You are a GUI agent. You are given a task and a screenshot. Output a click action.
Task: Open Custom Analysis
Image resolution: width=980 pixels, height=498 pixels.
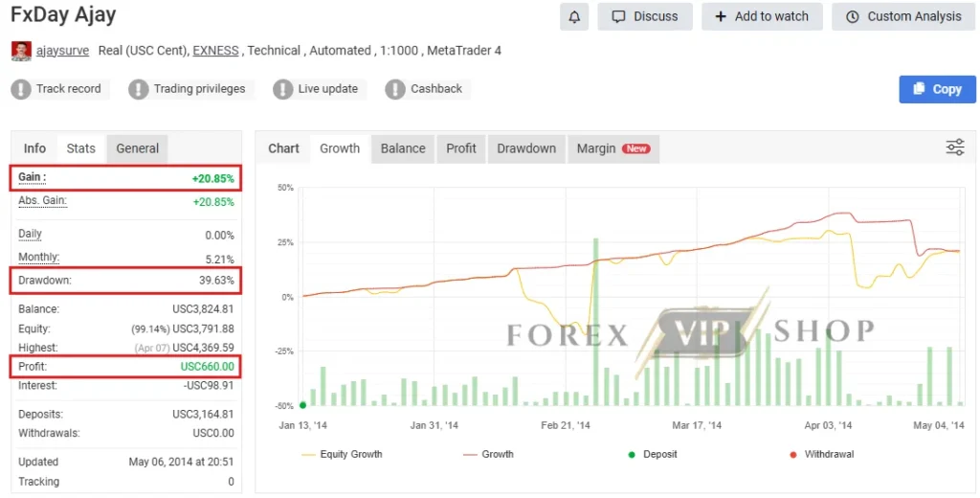coord(903,17)
